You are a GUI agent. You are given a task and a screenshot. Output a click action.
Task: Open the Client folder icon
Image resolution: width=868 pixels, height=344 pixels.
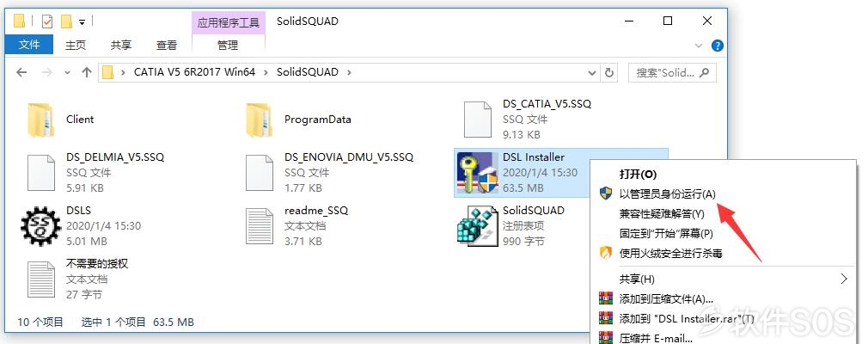pos(40,120)
